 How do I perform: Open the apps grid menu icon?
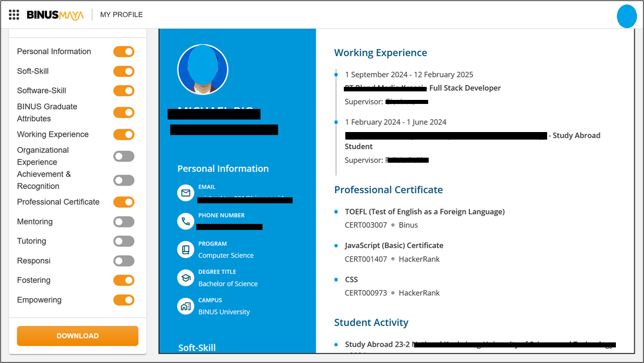14,15
